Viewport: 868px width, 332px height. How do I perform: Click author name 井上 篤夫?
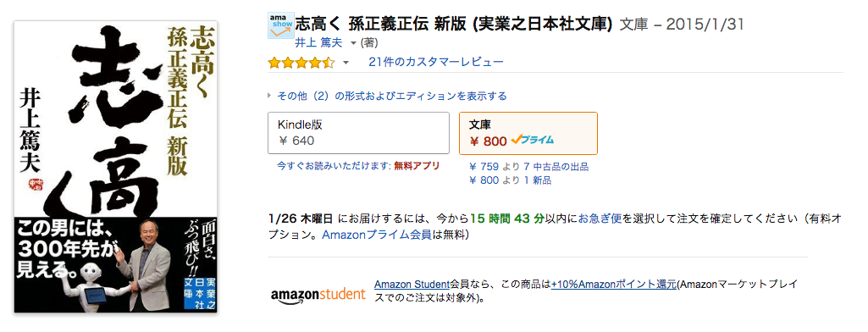pyautogui.click(x=318, y=42)
